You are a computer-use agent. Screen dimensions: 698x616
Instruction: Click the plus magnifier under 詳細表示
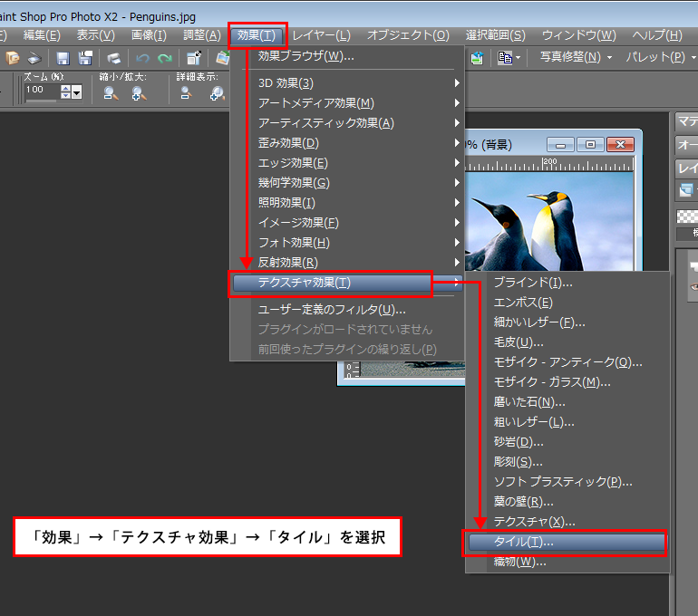(218, 93)
